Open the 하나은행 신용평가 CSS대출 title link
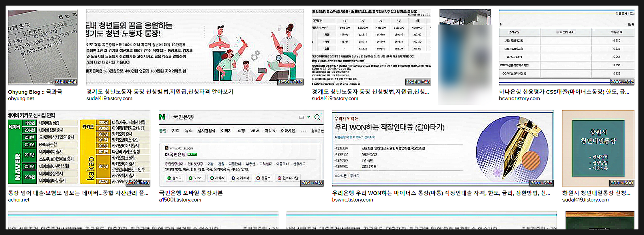Viewport: 644px width, 235px height. [x=564, y=92]
